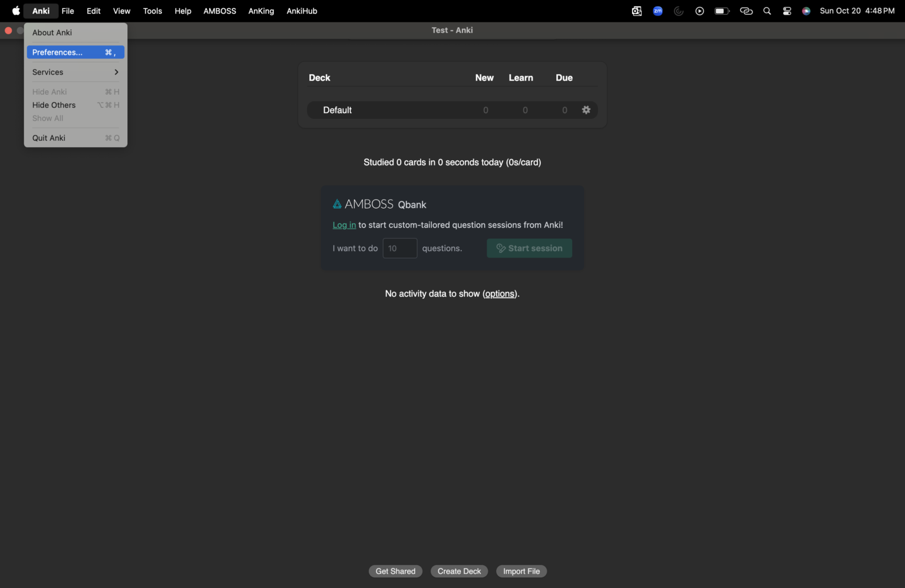Screen dimensions: 905x588
Task: Expand the Services submenu
Action: pos(75,72)
